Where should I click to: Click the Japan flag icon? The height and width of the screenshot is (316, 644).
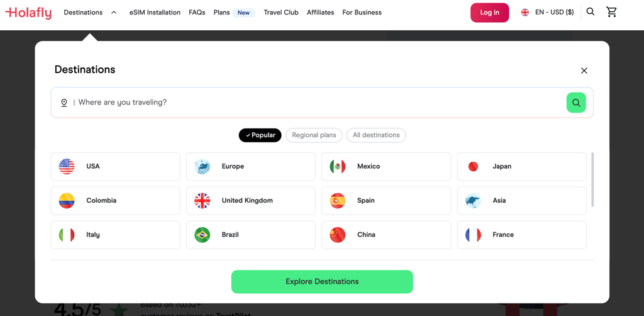click(x=473, y=166)
